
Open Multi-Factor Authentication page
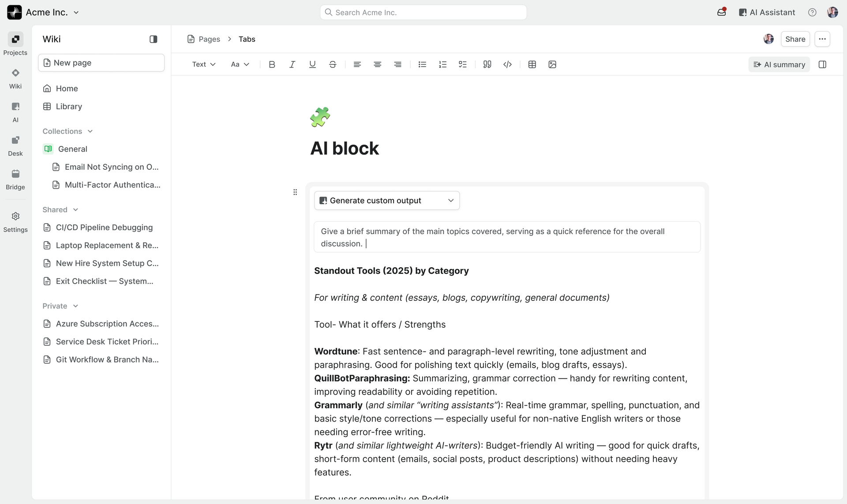click(x=106, y=185)
